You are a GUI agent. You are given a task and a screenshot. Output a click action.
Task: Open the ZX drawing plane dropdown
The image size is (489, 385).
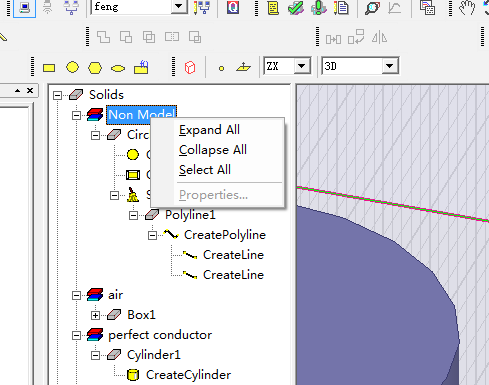[302, 66]
